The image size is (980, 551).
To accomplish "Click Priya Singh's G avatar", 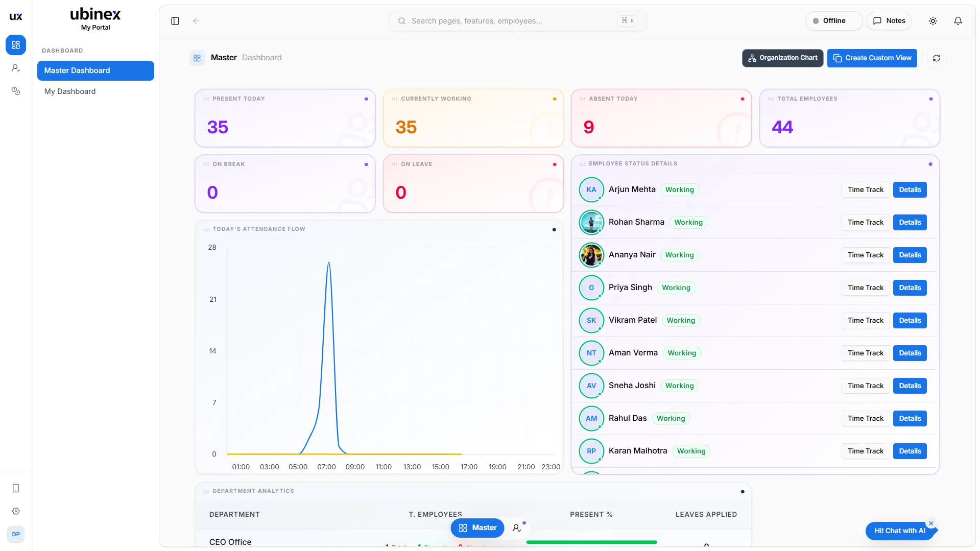I will 591,288.
